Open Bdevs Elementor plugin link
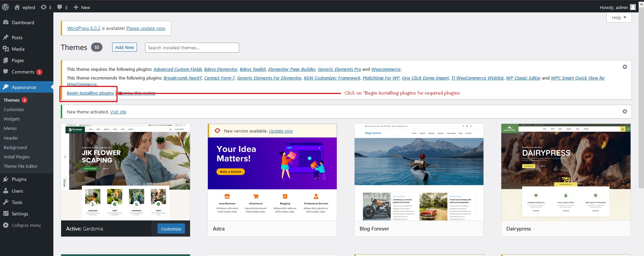The width and height of the screenshot is (644, 256). pos(221,69)
